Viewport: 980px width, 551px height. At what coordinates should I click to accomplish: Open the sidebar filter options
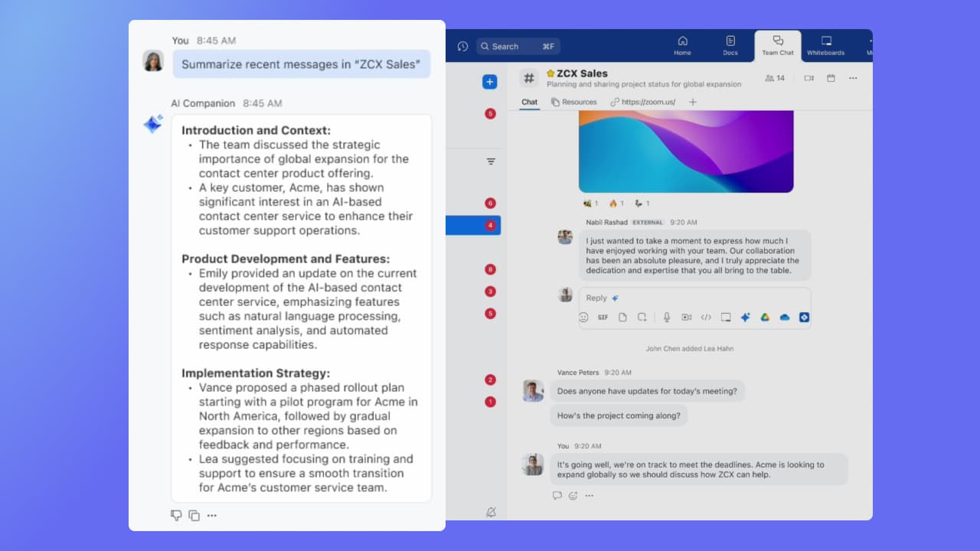pos(491,161)
